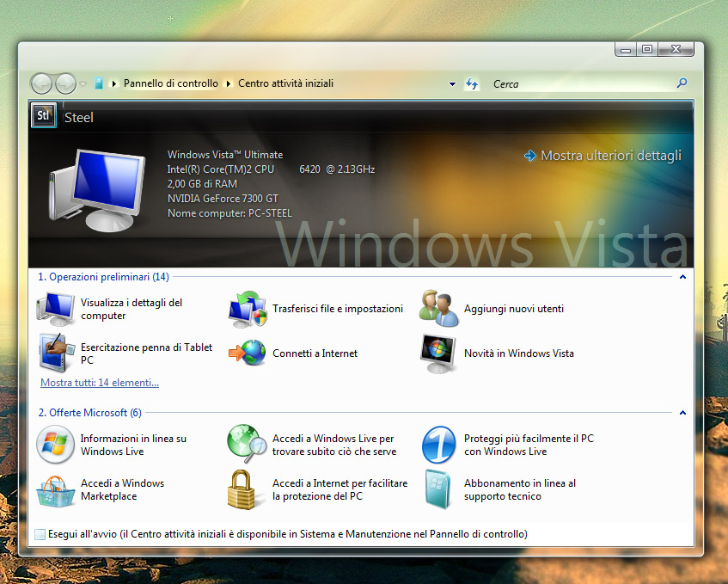Open the Tablet PC pen training icon
728x584 pixels.
tap(56, 353)
